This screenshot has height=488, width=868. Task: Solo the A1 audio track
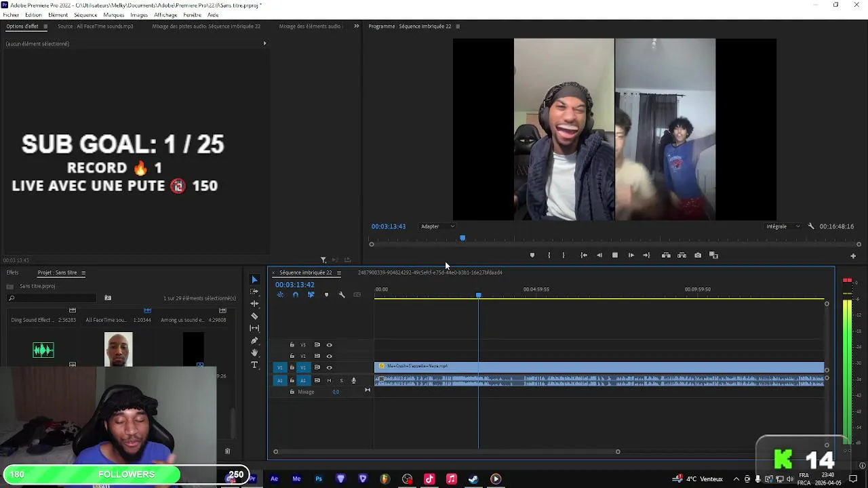tap(342, 380)
